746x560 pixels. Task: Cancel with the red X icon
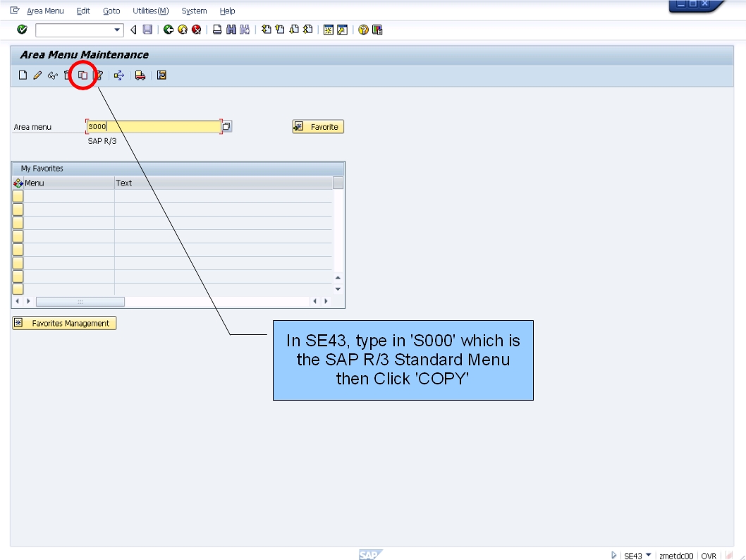(196, 29)
